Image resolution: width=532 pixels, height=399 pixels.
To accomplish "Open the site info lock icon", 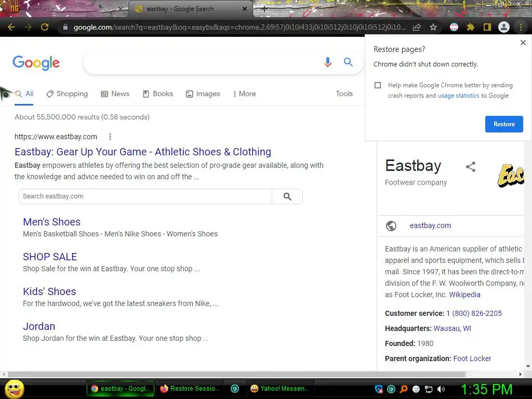I will (65, 27).
